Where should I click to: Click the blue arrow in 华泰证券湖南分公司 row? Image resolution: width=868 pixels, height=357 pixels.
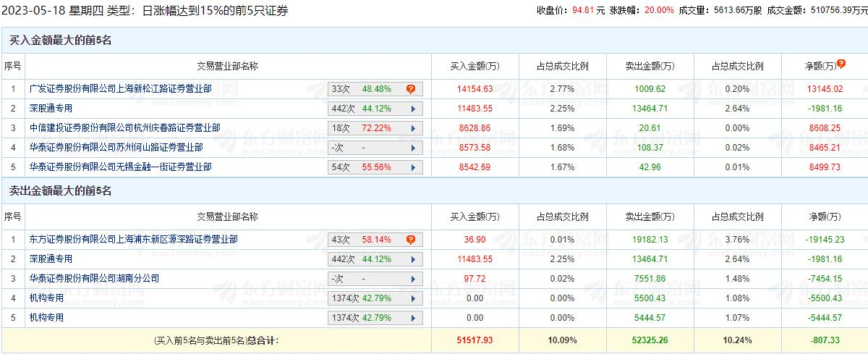[x=413, y=278]
